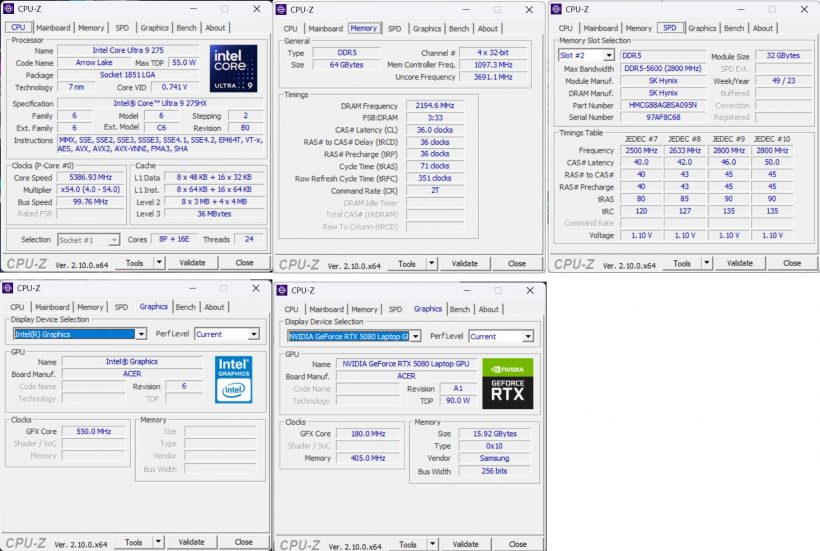Viewport: 820px width, 551px height.
Task: Open the About tab in the SPD window
Action: 762,28
